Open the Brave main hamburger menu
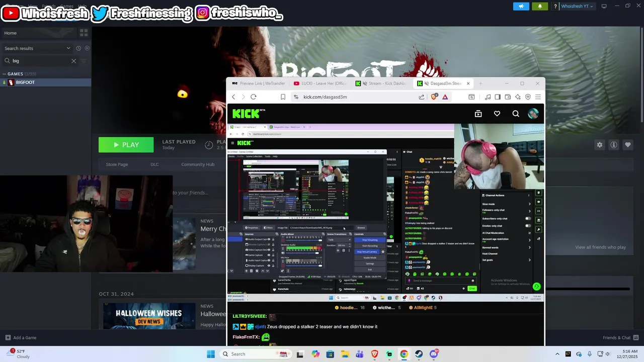Viewport: 644px width, 362px height. [538, 97]
